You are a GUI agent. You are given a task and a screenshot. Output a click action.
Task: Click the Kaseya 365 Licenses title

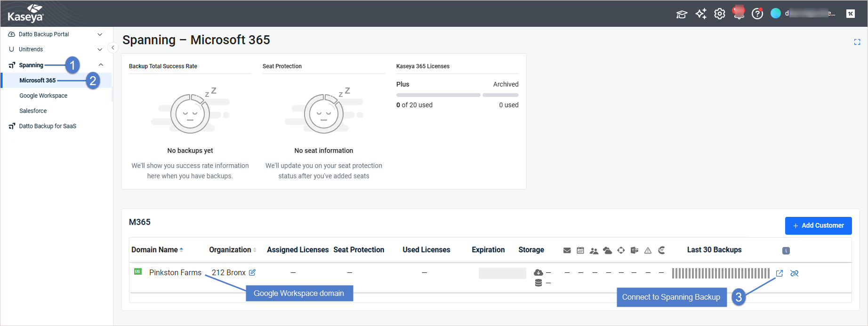(x=423, y=66)
